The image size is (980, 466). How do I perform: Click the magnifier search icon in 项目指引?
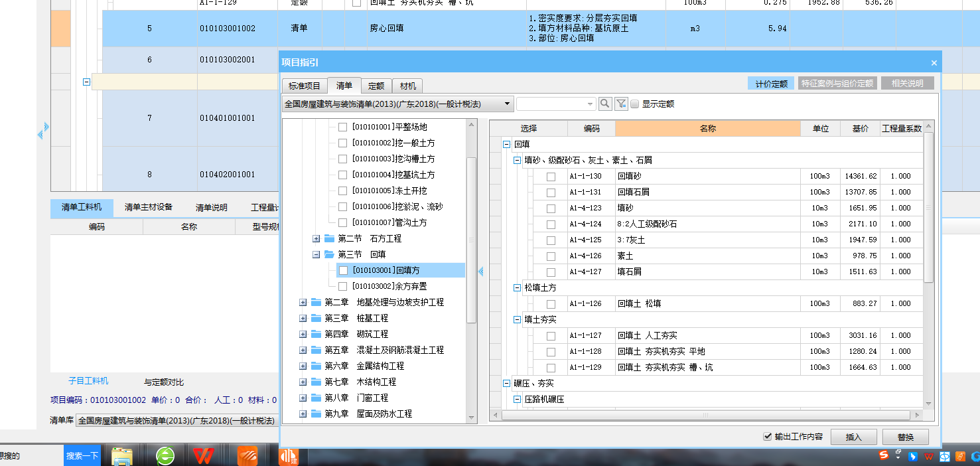pos(605,104)
